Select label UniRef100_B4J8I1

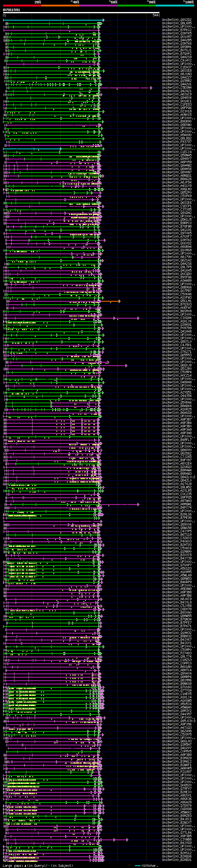(177, 819)
